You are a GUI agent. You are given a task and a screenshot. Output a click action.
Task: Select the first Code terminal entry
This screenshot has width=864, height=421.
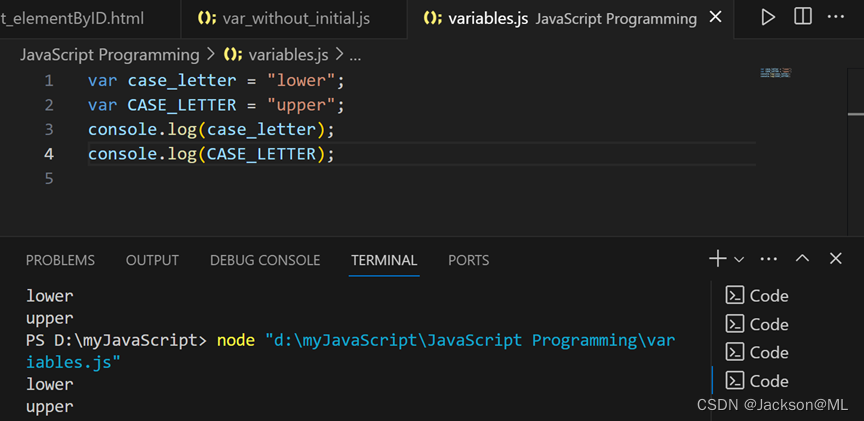coord(757,296)
